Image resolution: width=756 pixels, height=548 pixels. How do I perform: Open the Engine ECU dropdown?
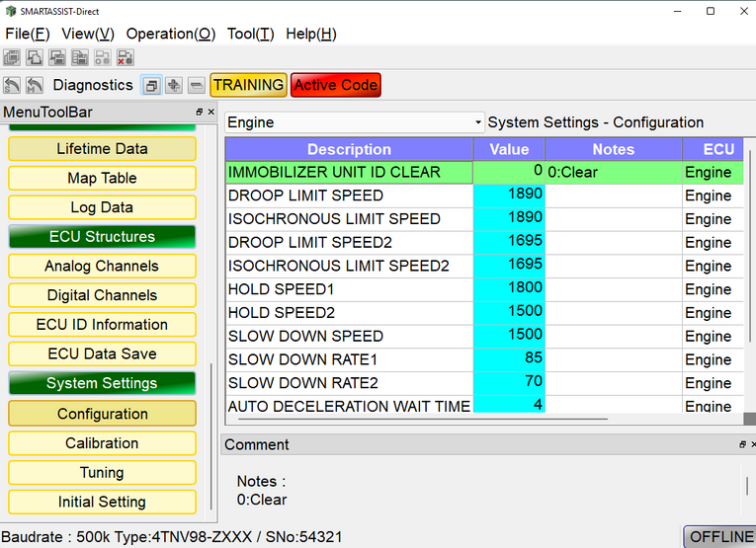[x=355, y=122]
